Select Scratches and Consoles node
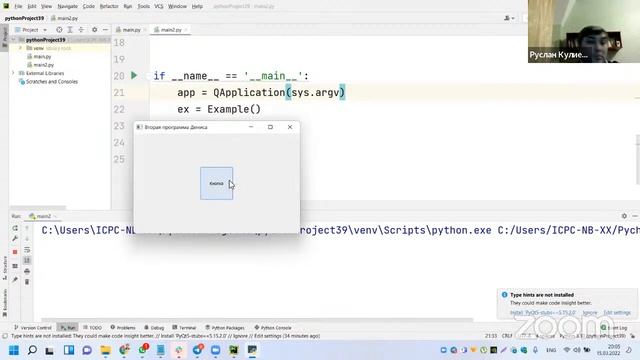640x360 pixels. tap(51, 82)
